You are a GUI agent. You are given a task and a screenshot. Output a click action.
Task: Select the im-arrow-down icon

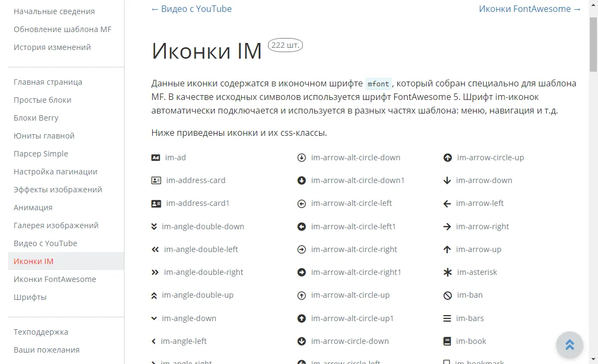coord(447,180)
